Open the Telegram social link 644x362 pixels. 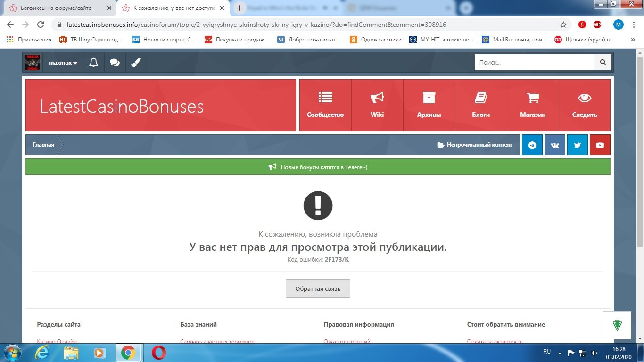pos(532,145)
